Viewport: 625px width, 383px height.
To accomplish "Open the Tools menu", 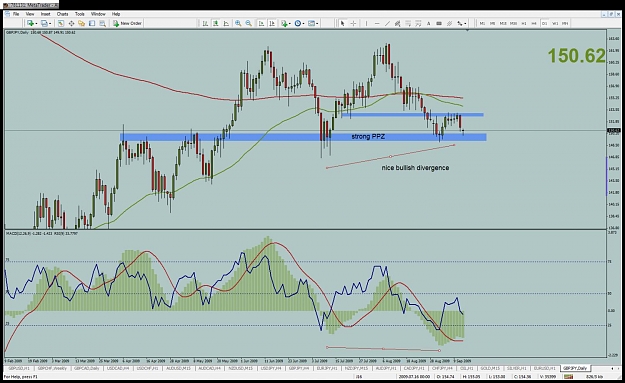I will [x=80, y=14].
